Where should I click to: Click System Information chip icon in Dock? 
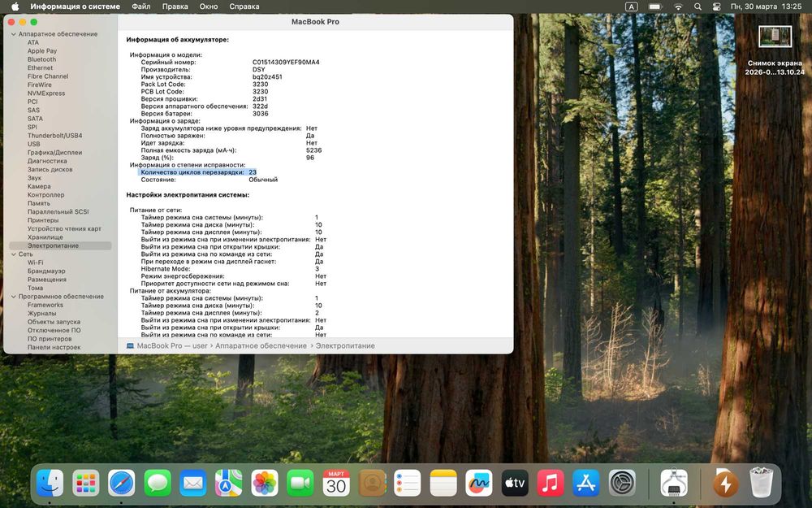tap(674, 483)
